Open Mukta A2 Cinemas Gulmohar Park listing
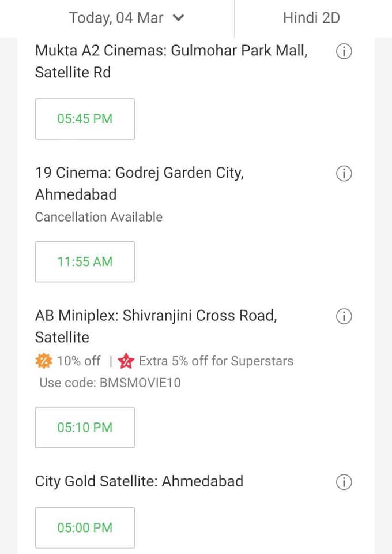 [x=171, y=62]
